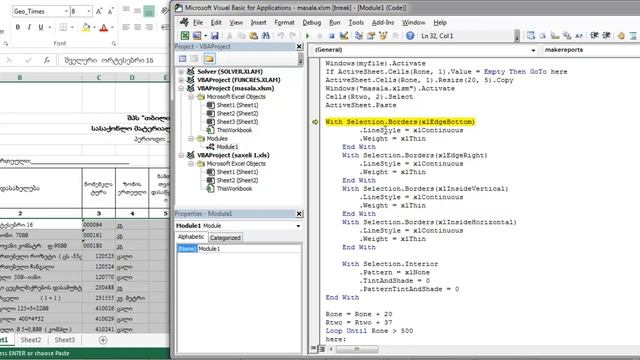Toggle Folders icon in Project pane

click(x=209, y=59)
